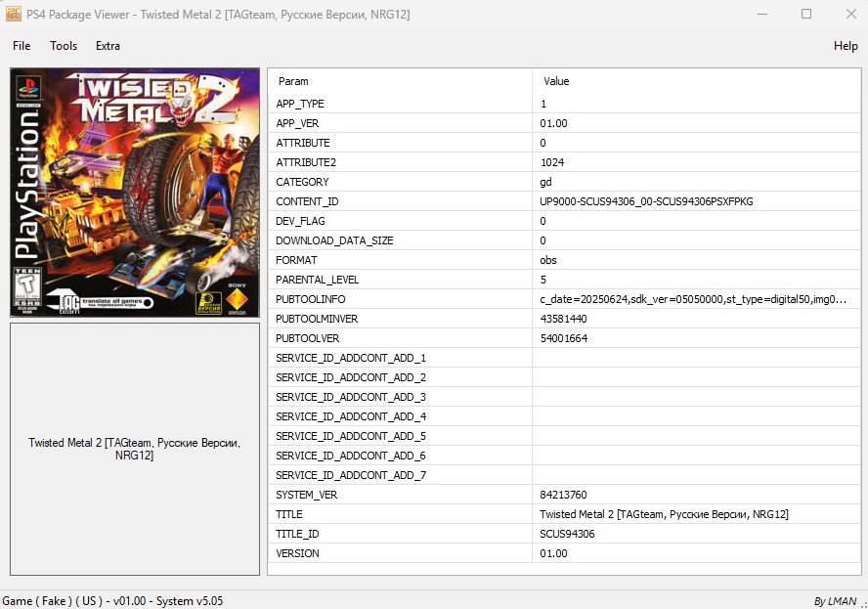Select the SERVICE_ID_ADDCONT_ADD_2 row

point(564,377)
